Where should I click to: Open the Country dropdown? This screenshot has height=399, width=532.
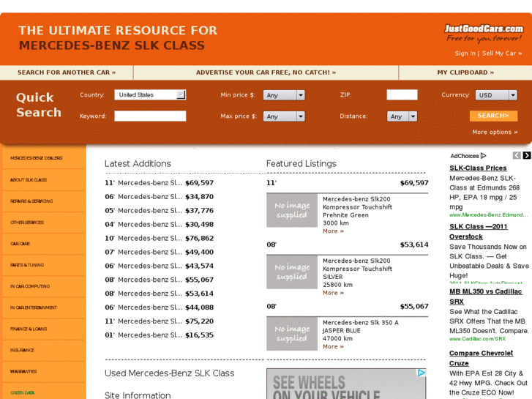pyautogui.click(x=150, y=94)
